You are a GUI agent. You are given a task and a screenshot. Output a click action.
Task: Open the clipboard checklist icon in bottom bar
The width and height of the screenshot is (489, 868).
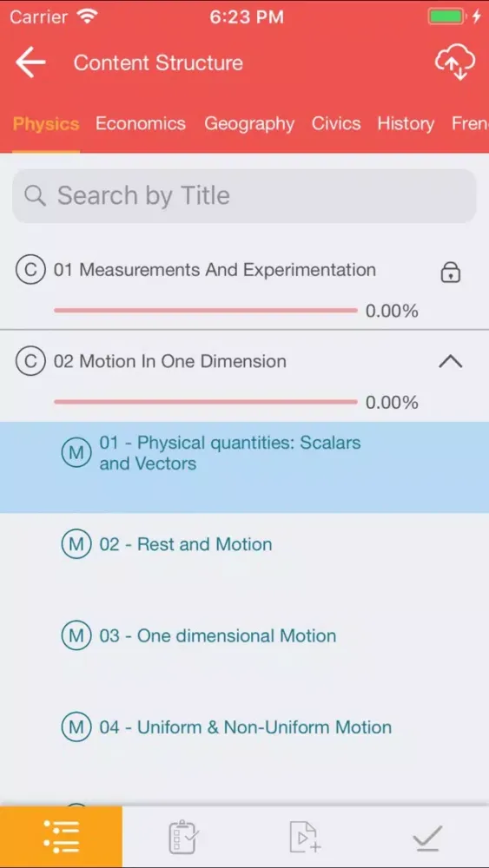(183, 838)
